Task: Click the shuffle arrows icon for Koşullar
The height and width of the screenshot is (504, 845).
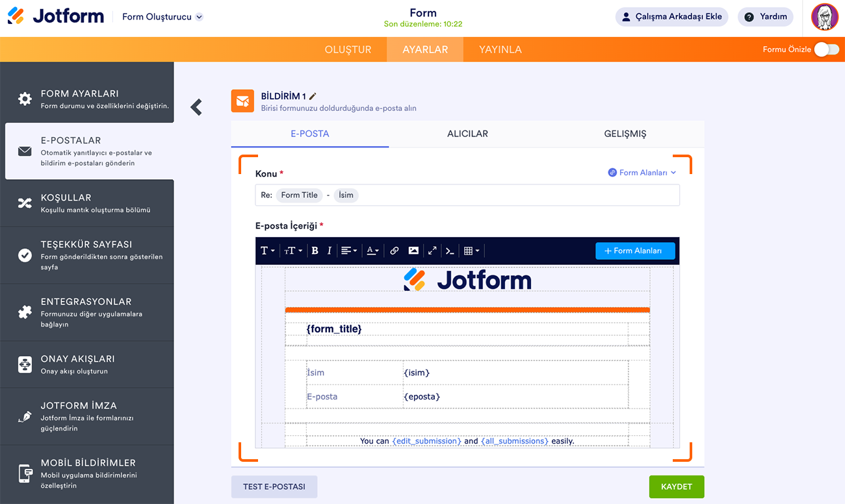Action: click(x=25, y=203)
